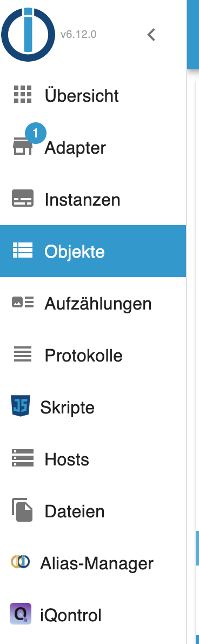This screenshot has height=644, width=199.
Task: Click the Alias-Manager rings icon
Action: (21, 561)
